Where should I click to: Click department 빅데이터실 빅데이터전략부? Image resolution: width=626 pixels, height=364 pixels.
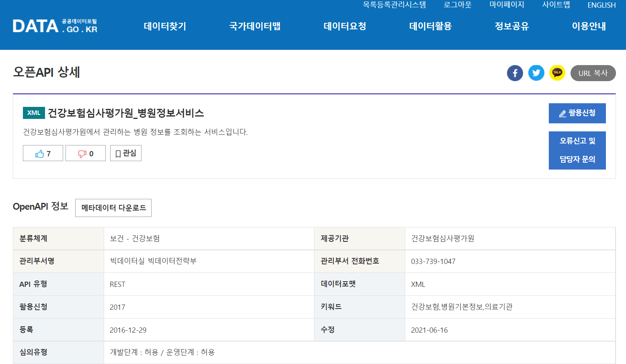point(153,261)
